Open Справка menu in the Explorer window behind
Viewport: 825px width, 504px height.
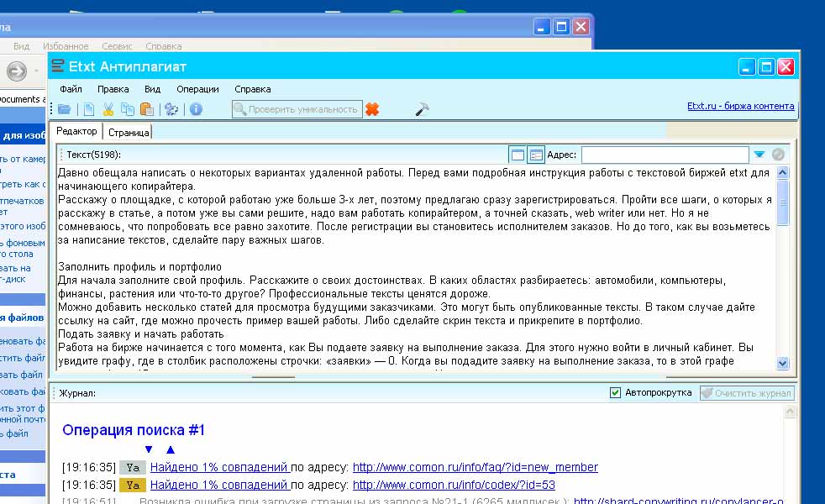(x=164, y=46)
